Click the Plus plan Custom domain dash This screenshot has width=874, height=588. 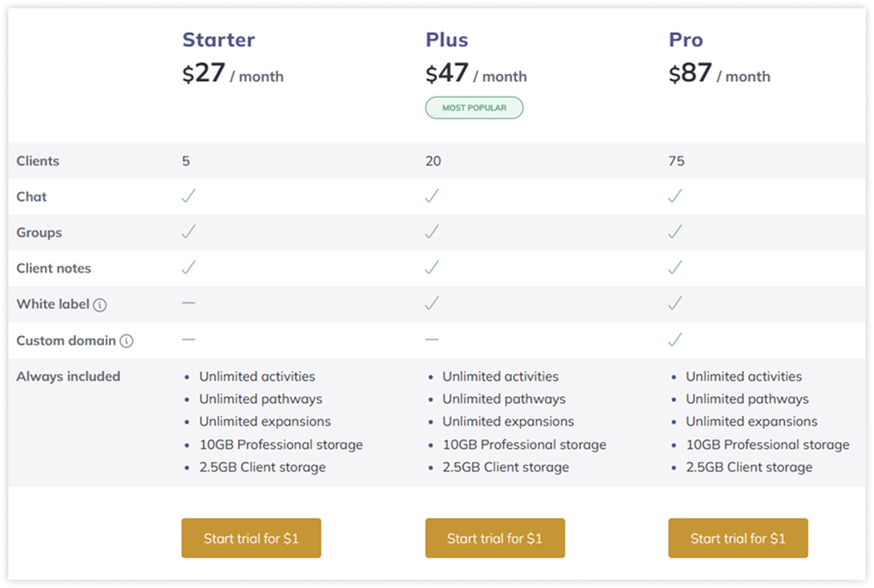431,339
